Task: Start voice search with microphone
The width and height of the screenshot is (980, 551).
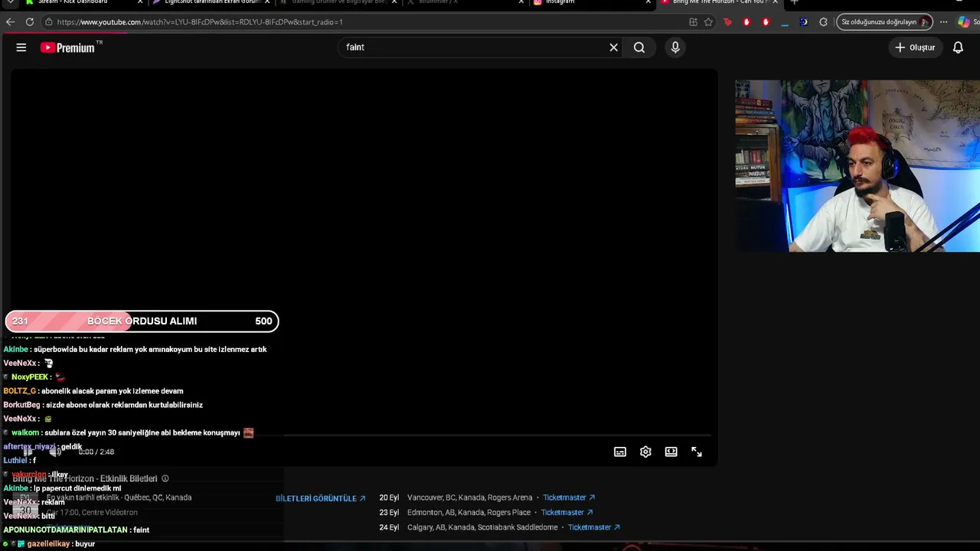Action: tap(675, 47)
